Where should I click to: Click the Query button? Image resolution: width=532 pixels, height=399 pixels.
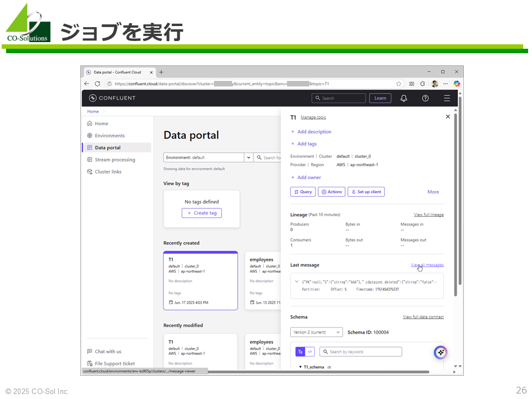tap(303, 192)
